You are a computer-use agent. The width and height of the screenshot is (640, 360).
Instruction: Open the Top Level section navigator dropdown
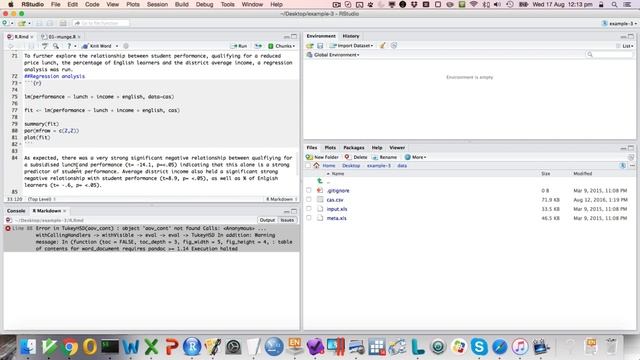[x=42, y=199]
